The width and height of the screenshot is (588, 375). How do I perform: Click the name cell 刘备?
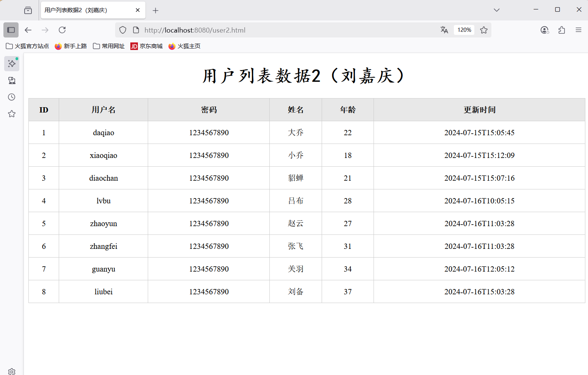coord(296,292)
